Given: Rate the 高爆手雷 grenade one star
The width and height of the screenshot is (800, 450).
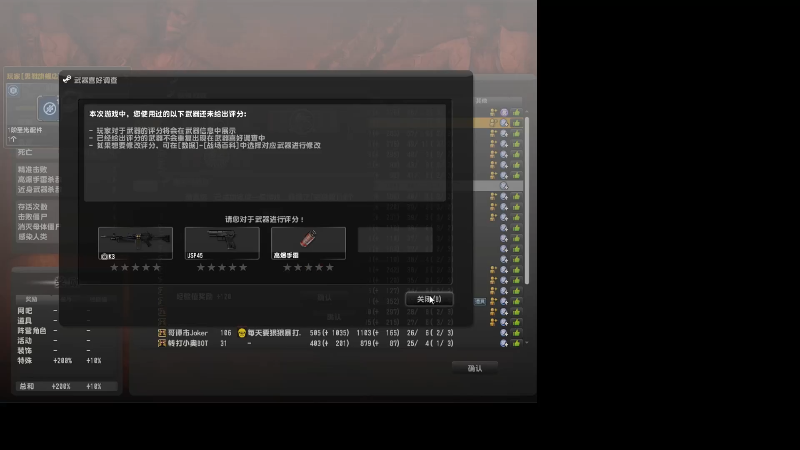Looking at the screenshot, I should point(287,267).
